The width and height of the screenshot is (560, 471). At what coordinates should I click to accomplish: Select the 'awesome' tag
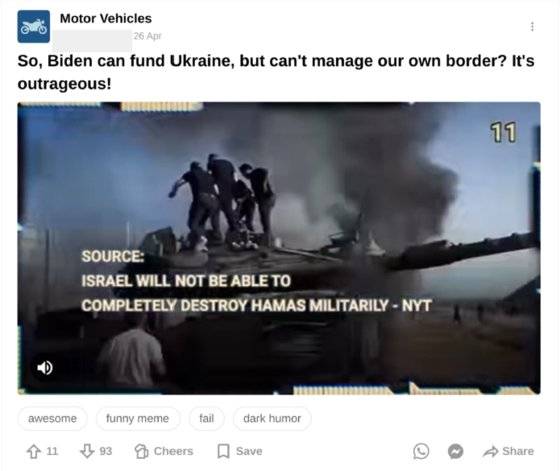pyautogui.click(x=52, y=418)
